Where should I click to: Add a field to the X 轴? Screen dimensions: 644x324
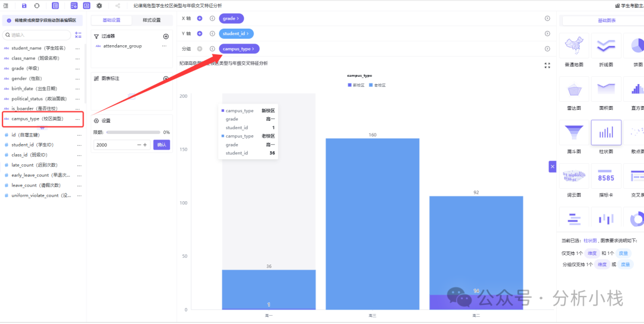tap(200, 18)
